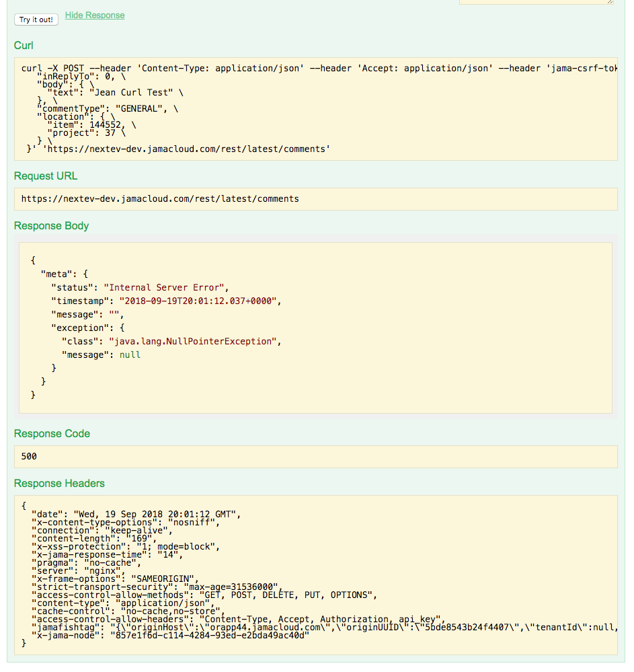
Task: Click the "inReplyTo": 0 line
Action: tap(81, 77)
